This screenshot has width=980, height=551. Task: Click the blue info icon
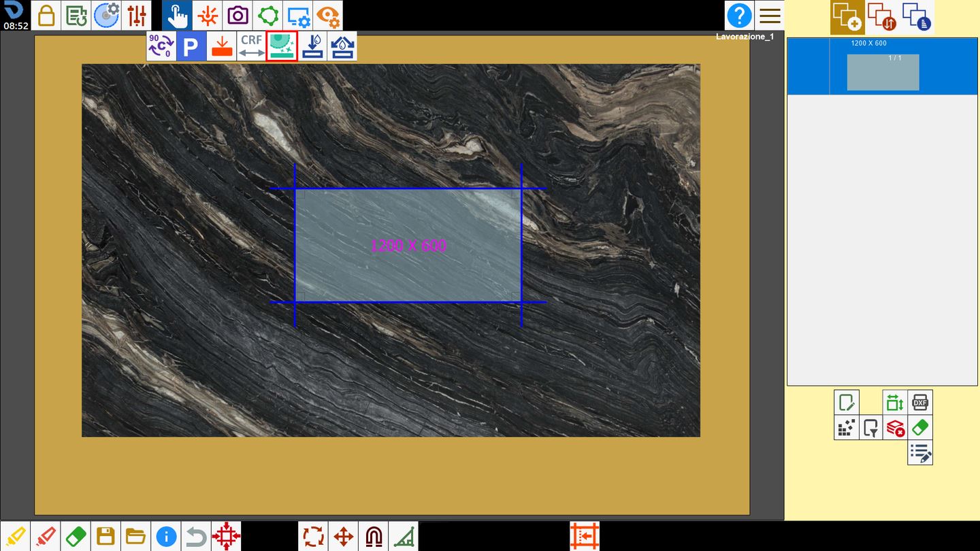click(166, 536)
